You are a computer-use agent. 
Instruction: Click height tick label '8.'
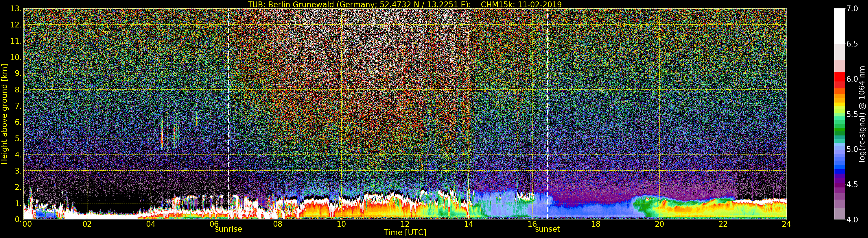(x=18, y=90)
